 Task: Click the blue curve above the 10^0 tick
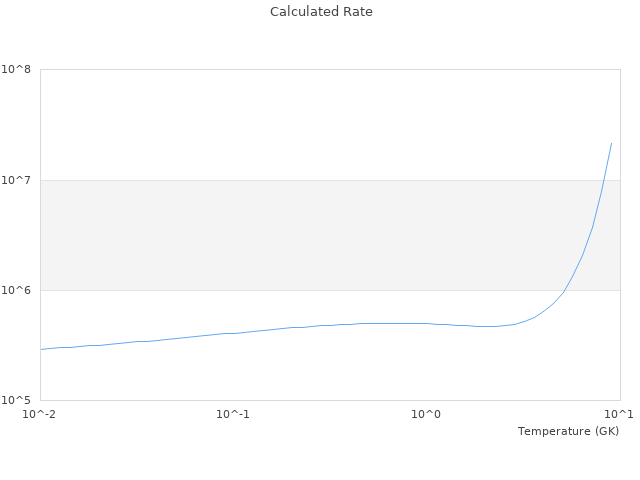[x=426, y=323]
